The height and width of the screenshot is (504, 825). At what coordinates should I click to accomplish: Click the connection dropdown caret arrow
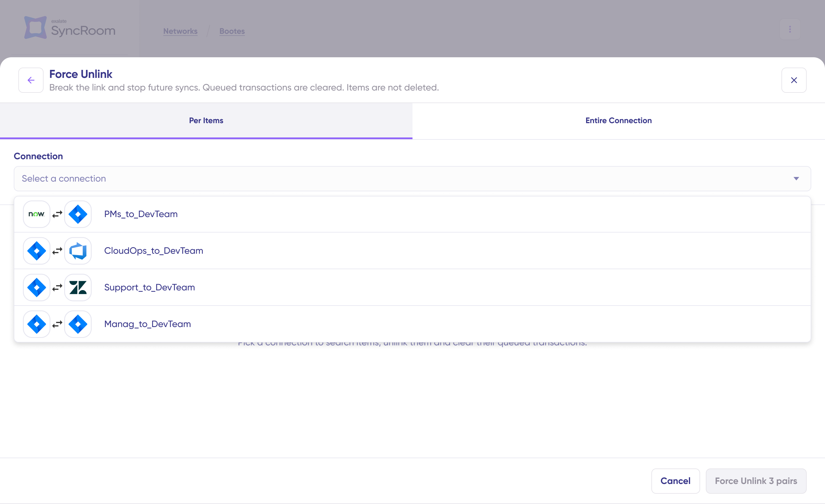click(x=796, y=179)
